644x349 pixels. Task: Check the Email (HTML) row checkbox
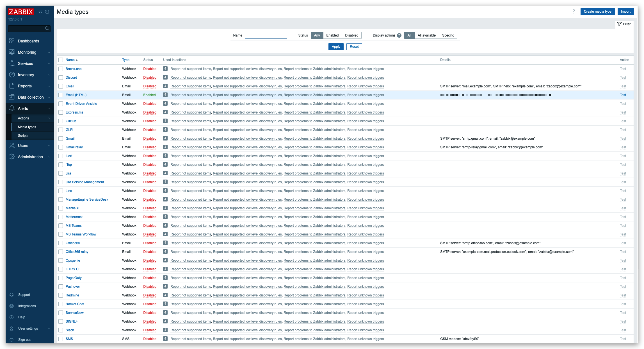coord(61,95)
